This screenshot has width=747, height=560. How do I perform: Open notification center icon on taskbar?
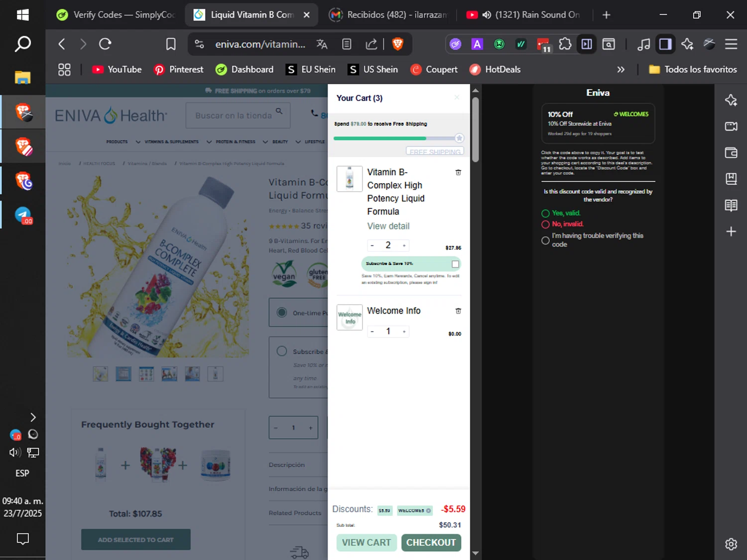click(x=22, y=539)
